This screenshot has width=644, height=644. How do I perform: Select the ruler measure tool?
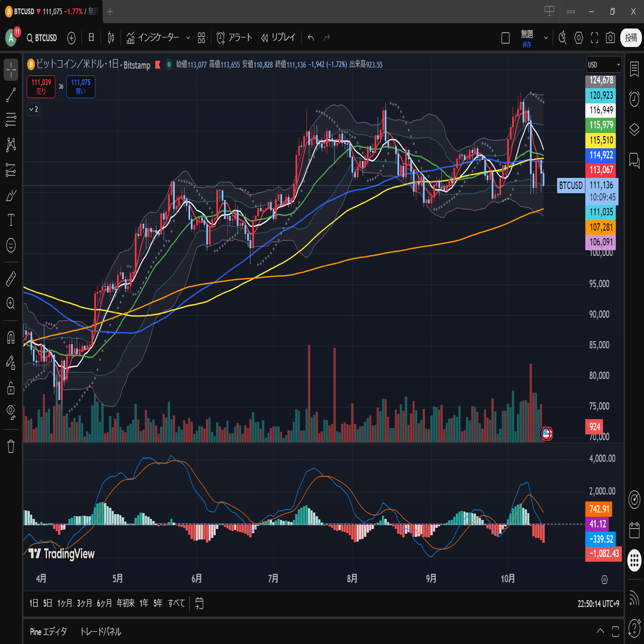pyautogui.click(x=11, y=279)
